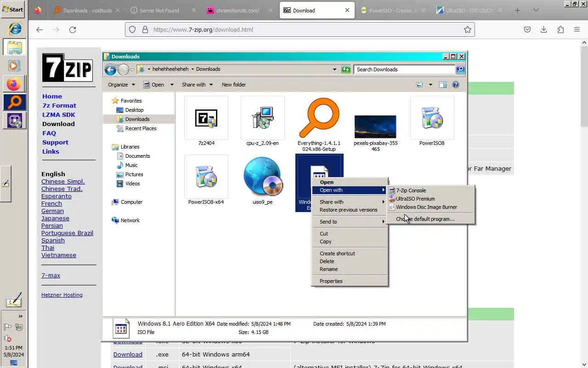This screenshot has width=588, height=368.
Task: Save to Pocket icon in Firefox toolbar
Action: click(x=527, y=29)
